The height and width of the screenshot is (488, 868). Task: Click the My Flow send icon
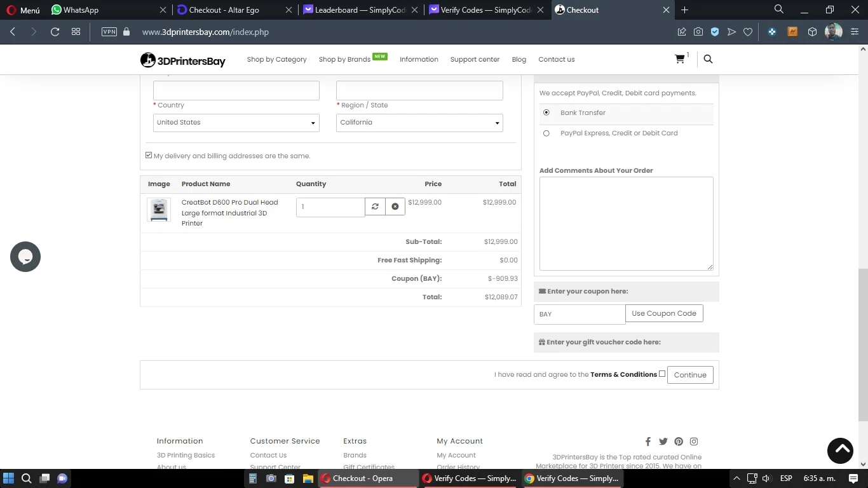731,32
